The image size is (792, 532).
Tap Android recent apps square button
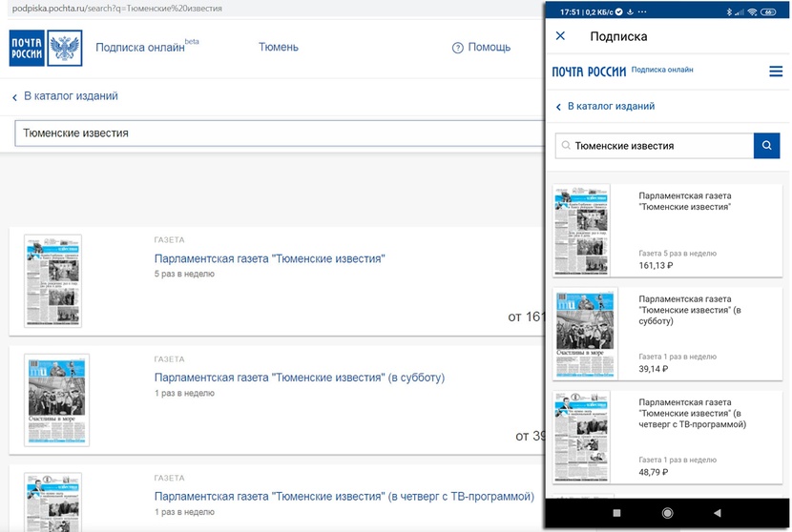(616, 513)
